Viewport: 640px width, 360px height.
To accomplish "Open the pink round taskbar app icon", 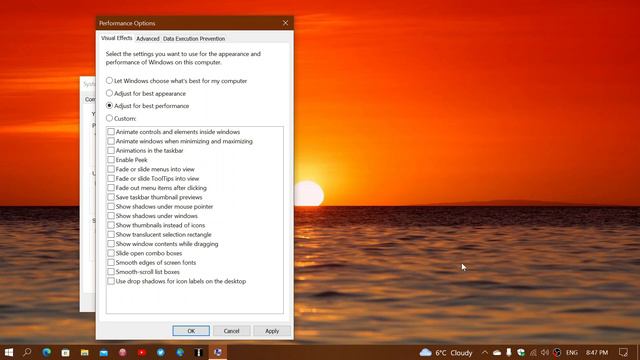I will 122,352.
